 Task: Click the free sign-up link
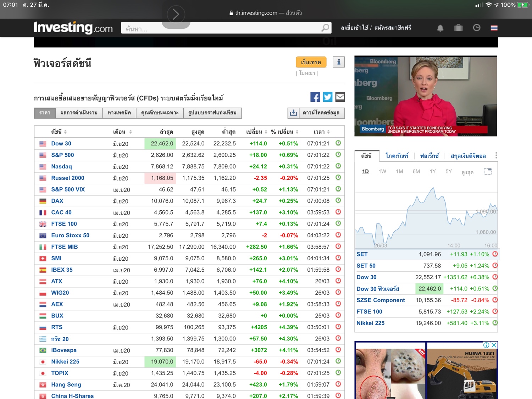[x=393, y=28]
